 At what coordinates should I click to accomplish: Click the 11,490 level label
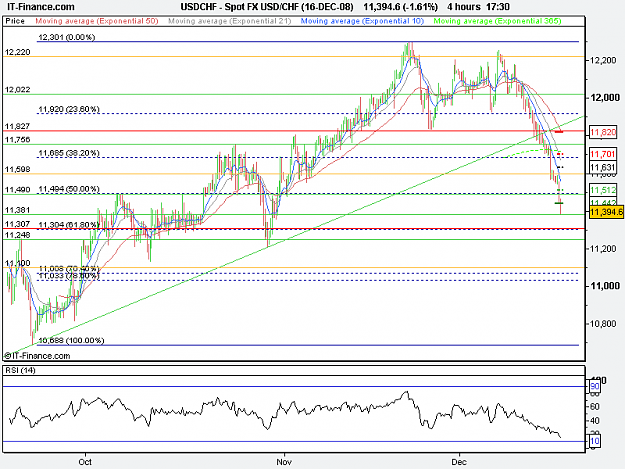tap(18, 190)
